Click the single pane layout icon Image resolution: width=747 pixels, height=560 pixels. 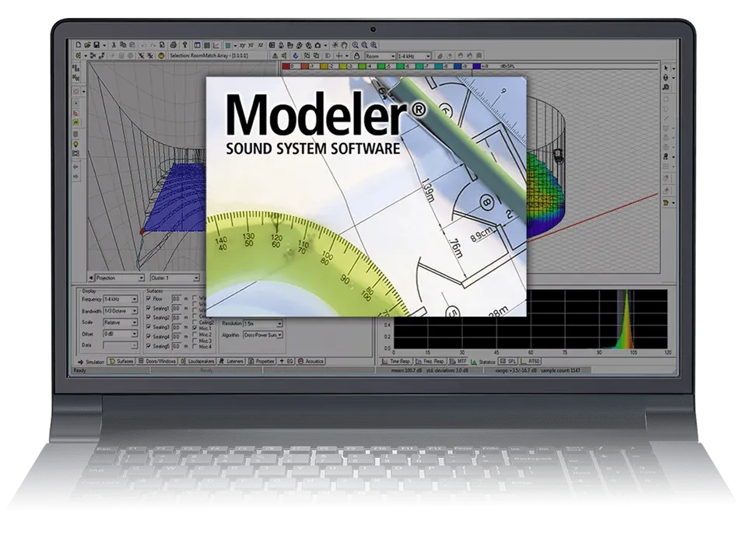[197, 45]
